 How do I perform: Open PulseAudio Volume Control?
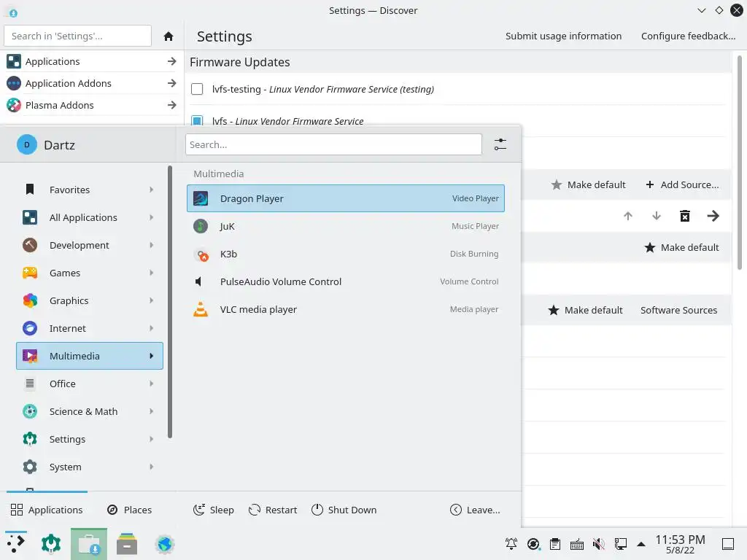click(345, 281)
